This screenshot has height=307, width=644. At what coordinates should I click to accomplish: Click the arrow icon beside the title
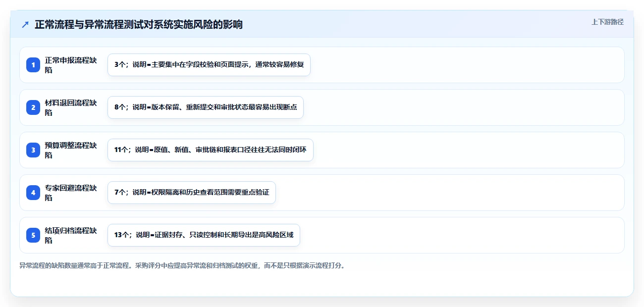click(25, 24)
